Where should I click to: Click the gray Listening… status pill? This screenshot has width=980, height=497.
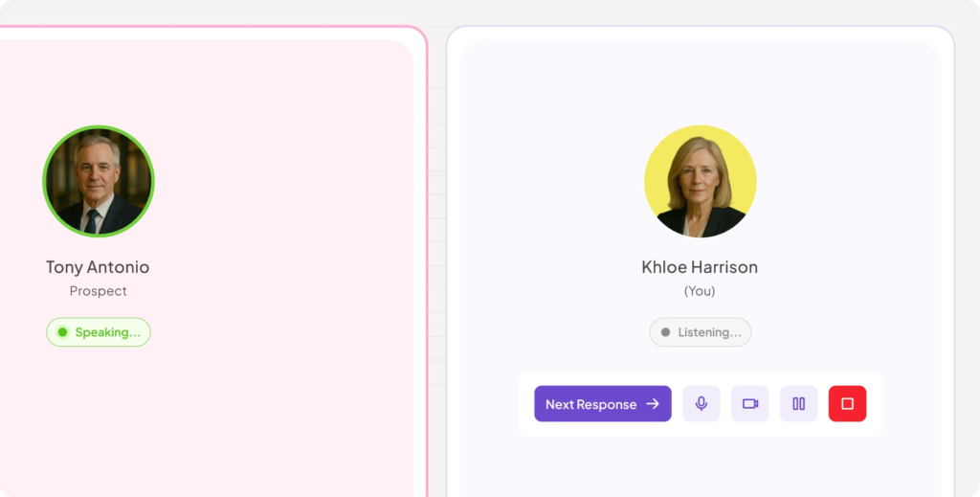pos(700,332)
